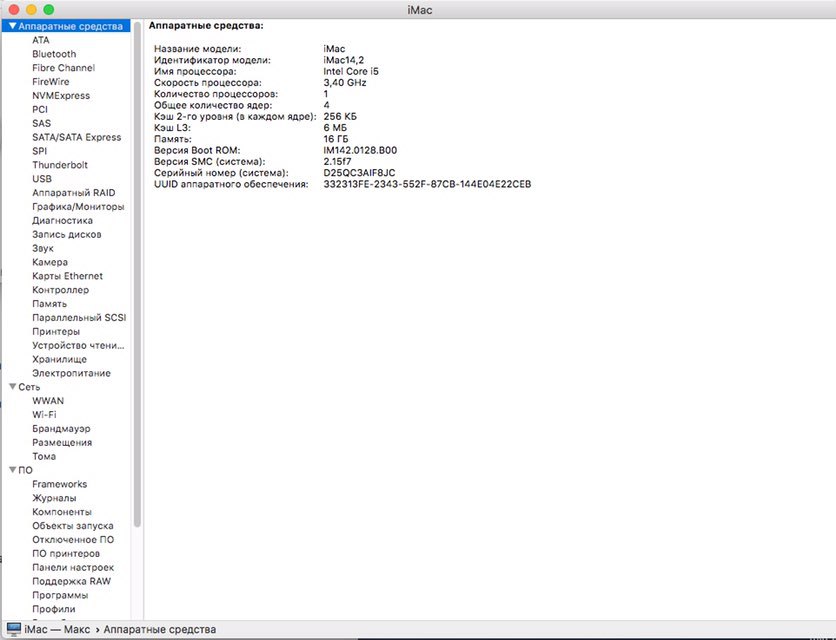836x640 pixels.
Task: Click the sidebar vertical scrollbar
Action: 137,275
